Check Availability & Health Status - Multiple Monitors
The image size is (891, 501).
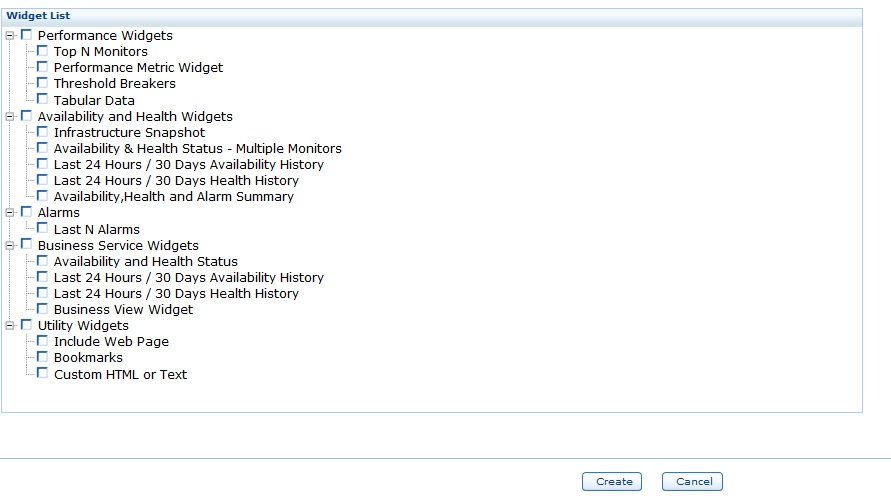click(42, 148)
